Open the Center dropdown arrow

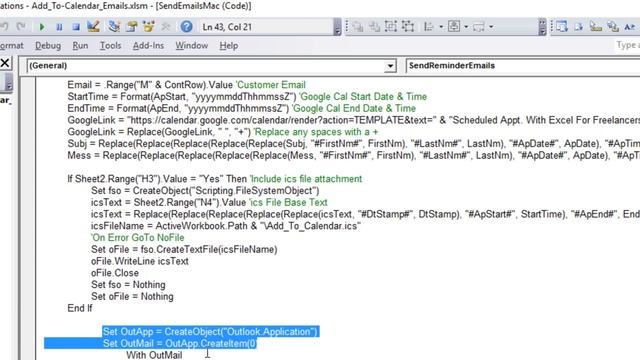coord(466,27)
